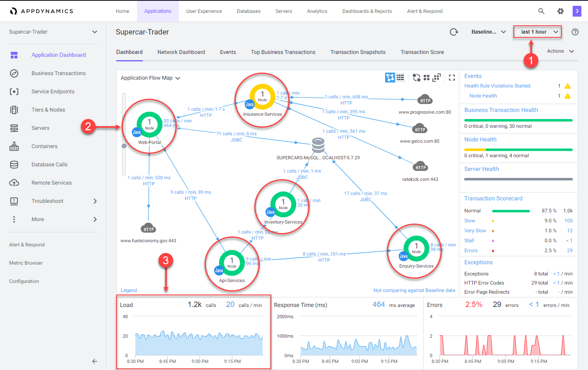Click the Service Endpoints bracket icon
Viewport: 588px width, 370px height.
(x=14, y=92)
